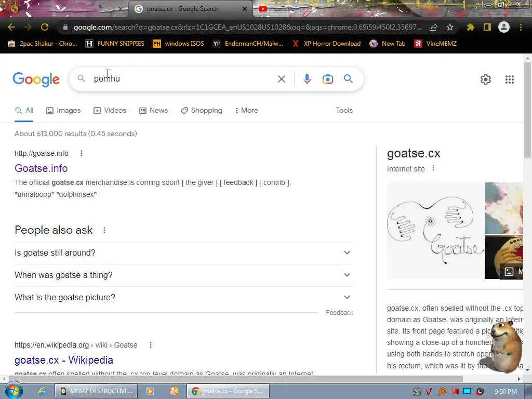The image size is (532, 399).
Task: Open the goatse.cx - Wikipedia result link
Action: click(64, 360)
